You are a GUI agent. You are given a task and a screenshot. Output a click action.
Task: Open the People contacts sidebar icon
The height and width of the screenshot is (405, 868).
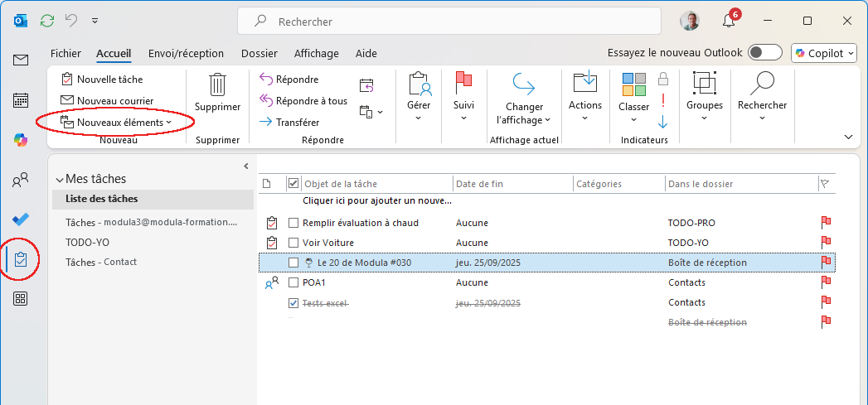pos(21,180)
